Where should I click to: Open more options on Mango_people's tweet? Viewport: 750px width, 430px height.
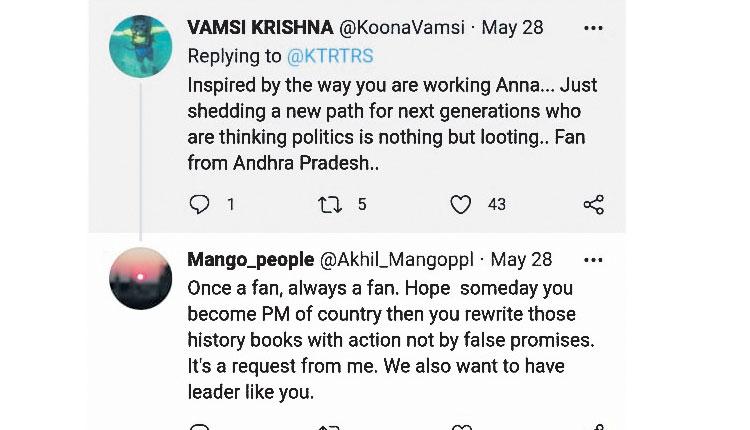(593, 260)
